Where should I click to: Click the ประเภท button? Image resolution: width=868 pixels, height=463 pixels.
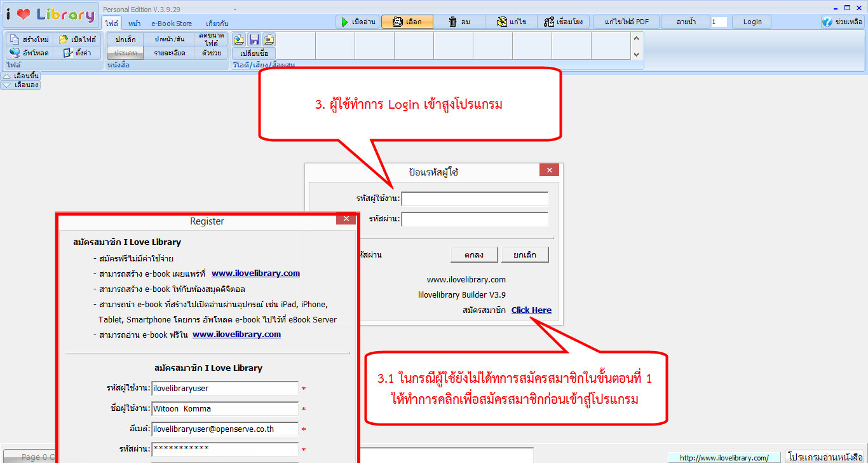(125, 53)
